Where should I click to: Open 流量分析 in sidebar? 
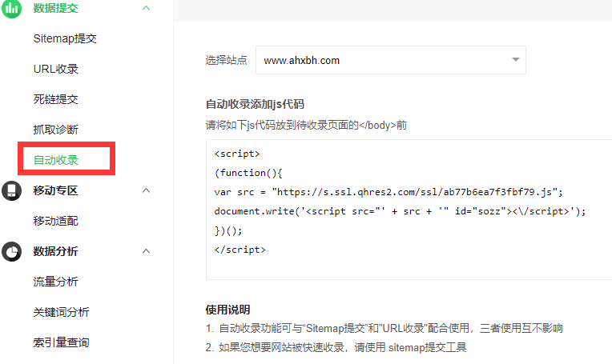point(56,282)
